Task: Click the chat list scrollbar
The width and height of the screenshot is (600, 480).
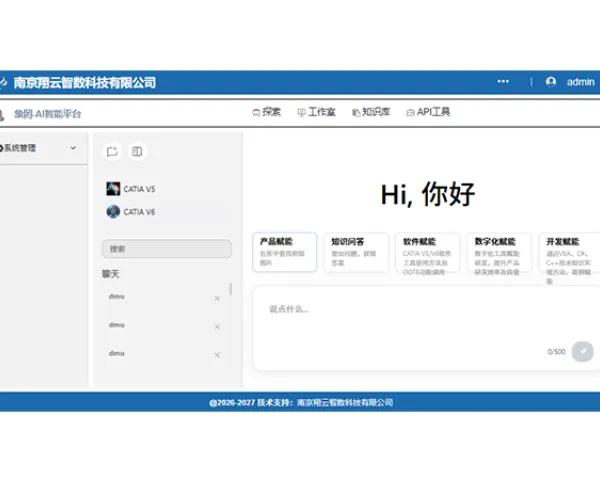Action: point(230,289)
